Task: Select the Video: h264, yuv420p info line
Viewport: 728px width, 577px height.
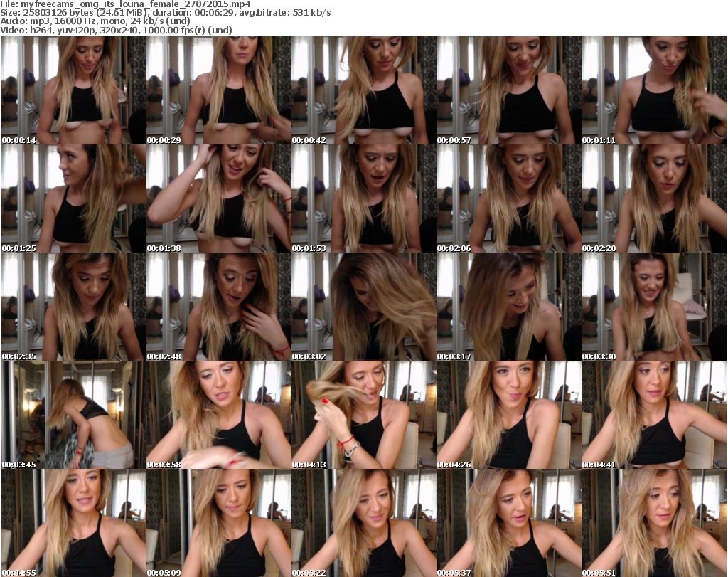Action: click(116, 30)
